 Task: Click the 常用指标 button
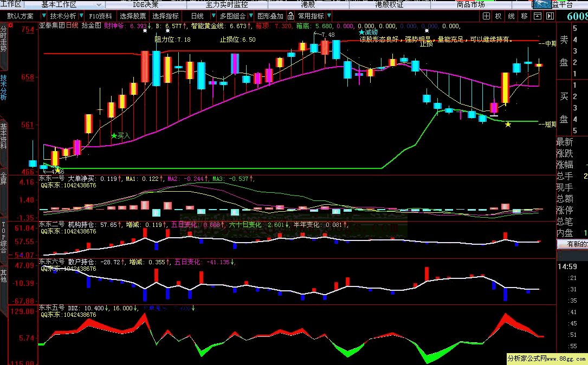click(311, 16)
